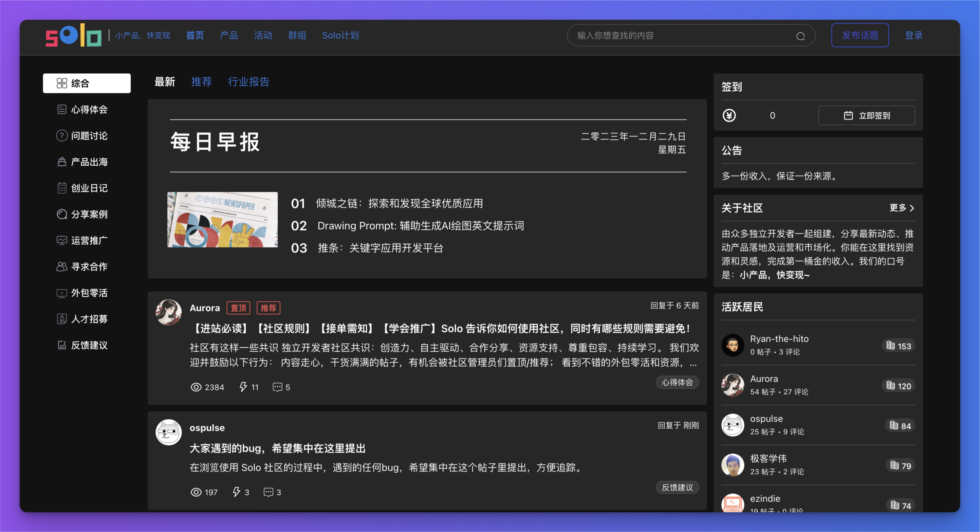This screenshot has height=532, width=980.
Task: Click the 立即签到 check-in button
Action: (x=866, y=115)
